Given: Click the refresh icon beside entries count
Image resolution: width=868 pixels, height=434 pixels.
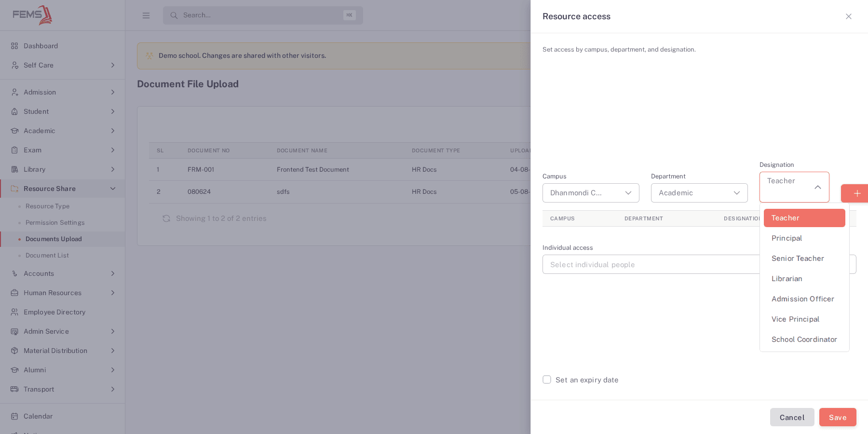Looking at the screenshot, I should pos(166,218).
